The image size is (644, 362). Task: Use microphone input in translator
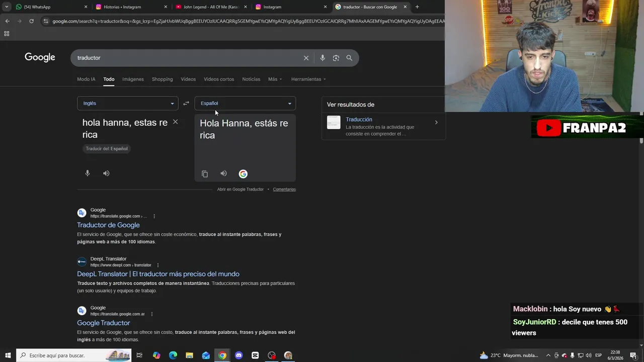coord(88,173)
